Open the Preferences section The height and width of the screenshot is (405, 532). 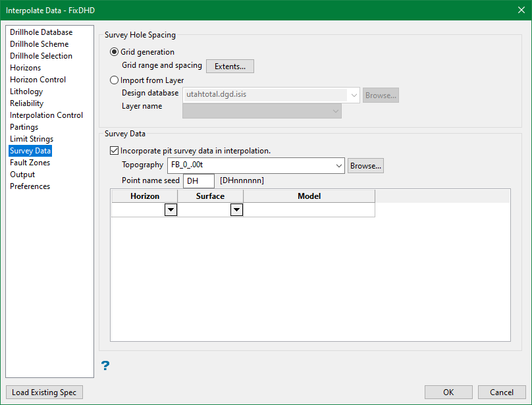coord(30,186)
